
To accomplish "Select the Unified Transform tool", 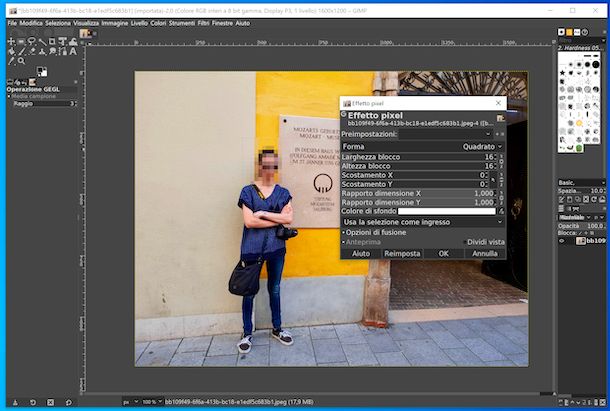I will click(x=62, y=41).
